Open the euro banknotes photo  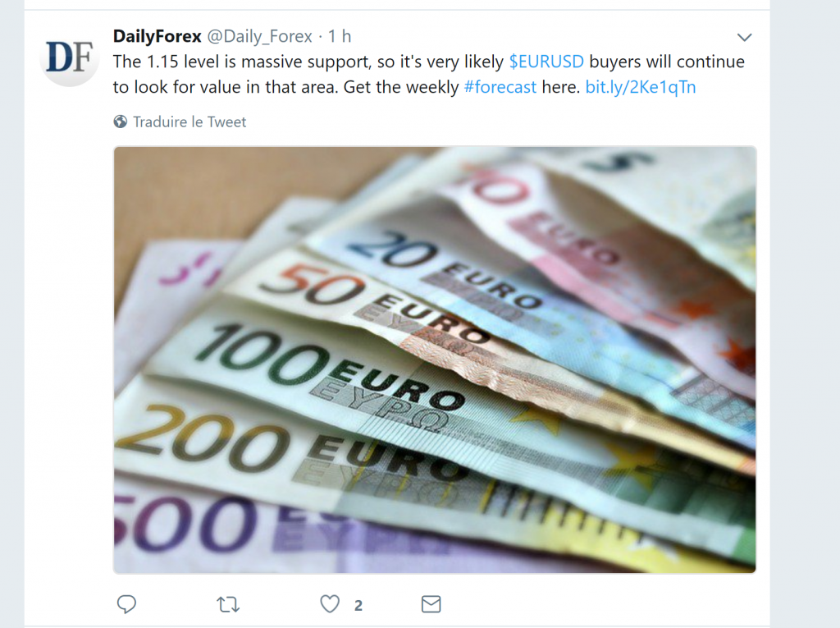point(435,360)
